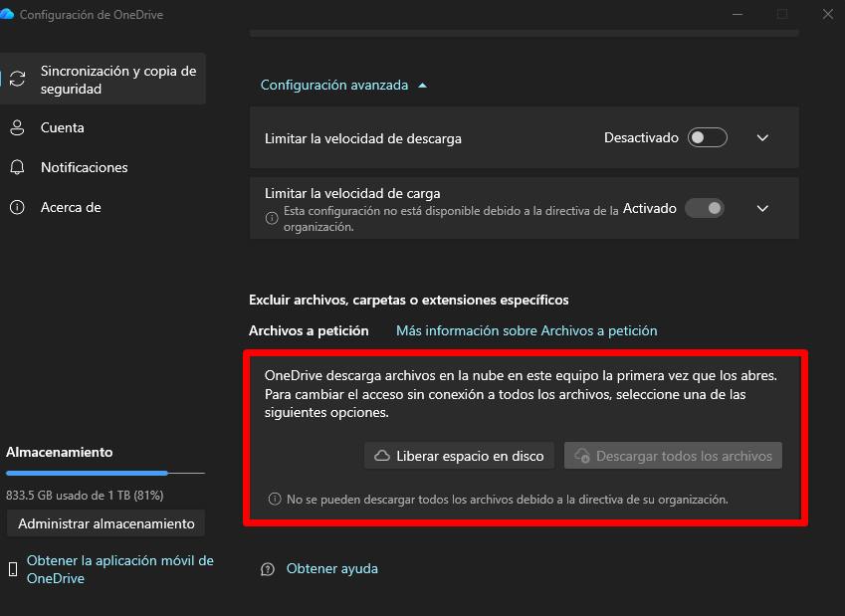845x616 pixels.
Task: Open the Cuenta section
Action: 62,127
